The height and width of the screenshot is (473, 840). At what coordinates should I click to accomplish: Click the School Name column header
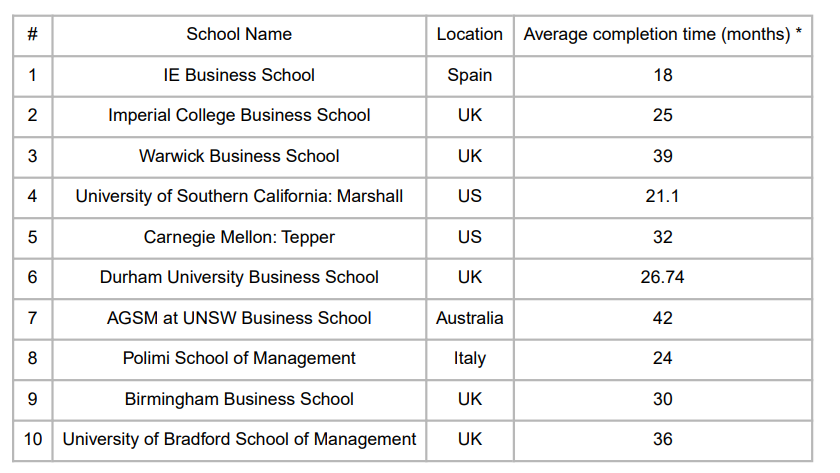pos(239,35)
